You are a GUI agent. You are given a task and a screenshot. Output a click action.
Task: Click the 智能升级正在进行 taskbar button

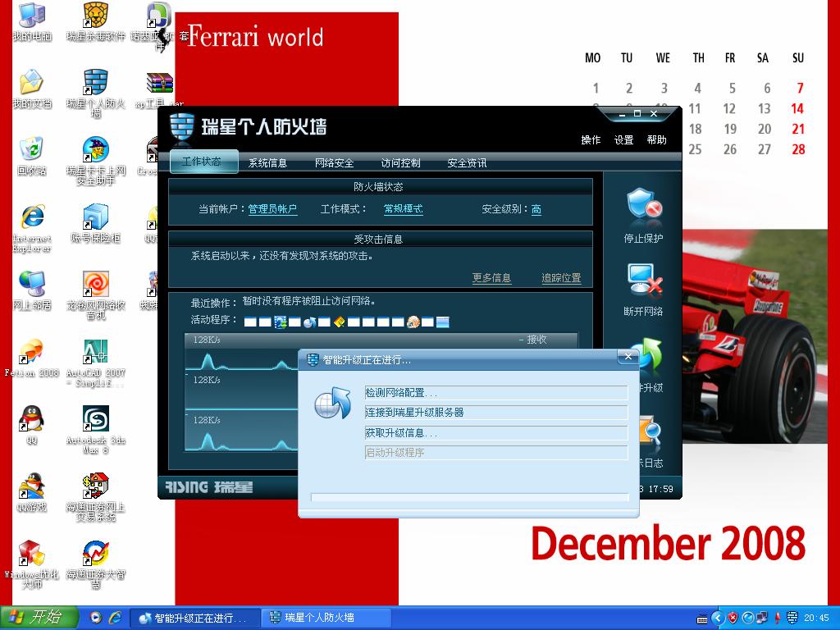click(195, 618)
